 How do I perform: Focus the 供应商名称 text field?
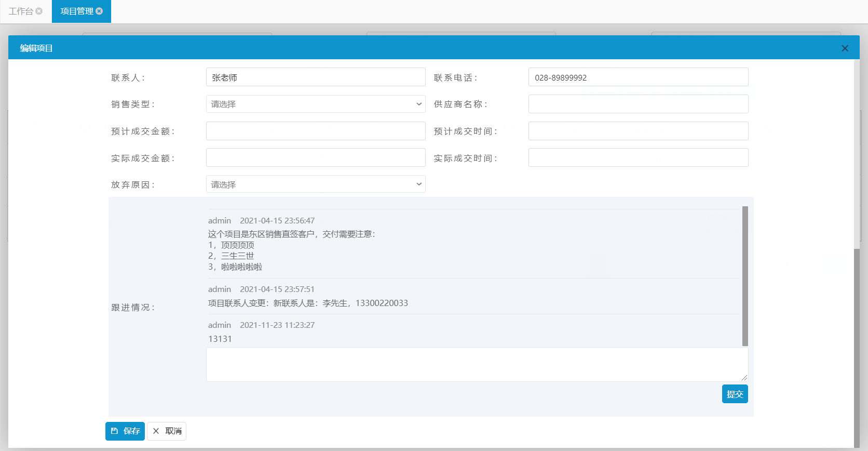[638, 104]
